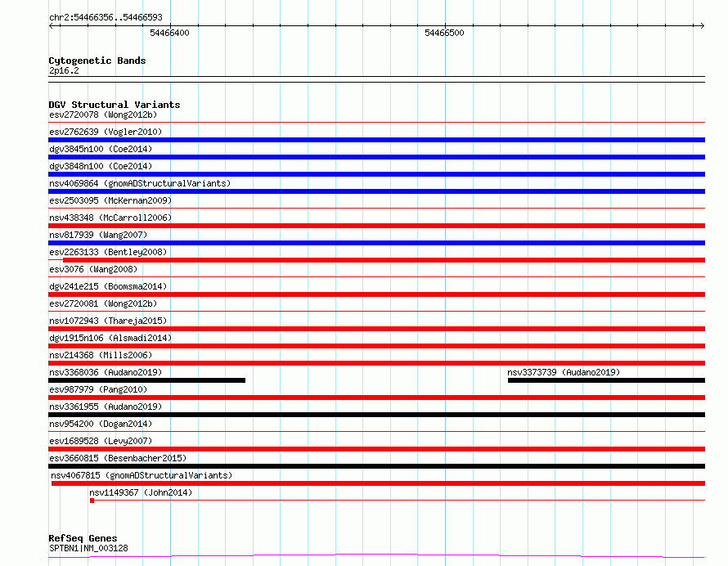The height and width of the screenshot is (566, 728).
Task: Click the 2p16.2 cytogenetic band label
Action: [x=64, y=70]
